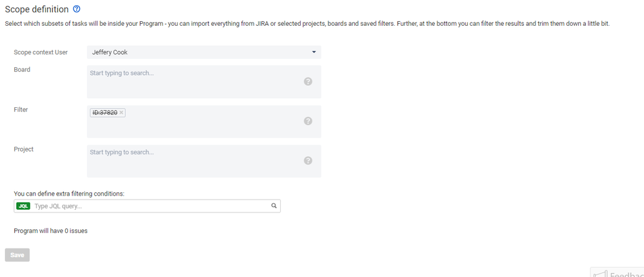Open the Scope context User dropdown
Screen dimensions: 644x277
(x=204, y=52)
